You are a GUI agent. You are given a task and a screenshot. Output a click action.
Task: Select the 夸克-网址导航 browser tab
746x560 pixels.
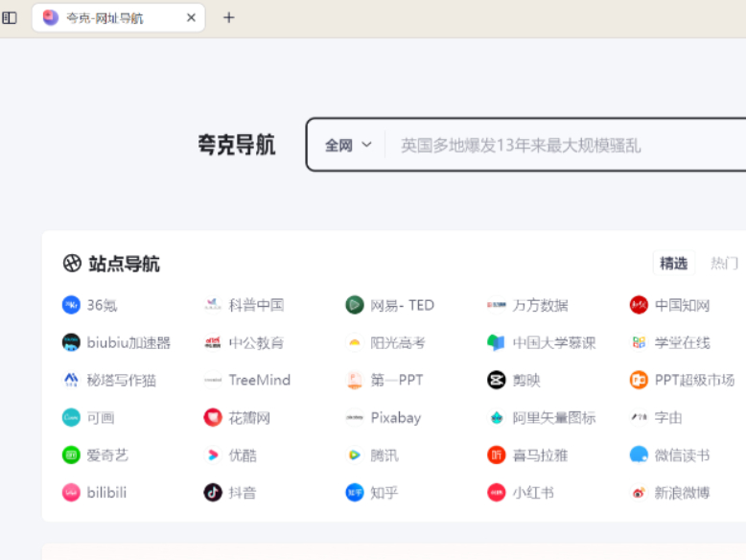[x=118, y=18]
